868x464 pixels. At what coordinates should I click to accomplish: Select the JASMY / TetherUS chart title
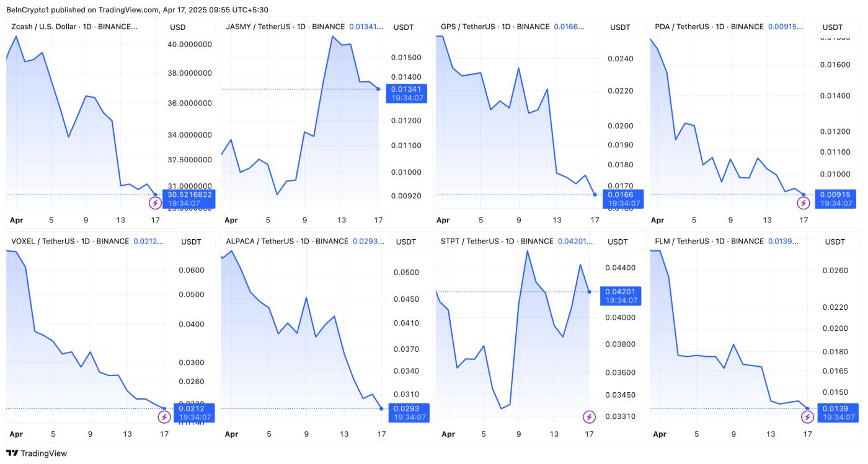point(285,27)
